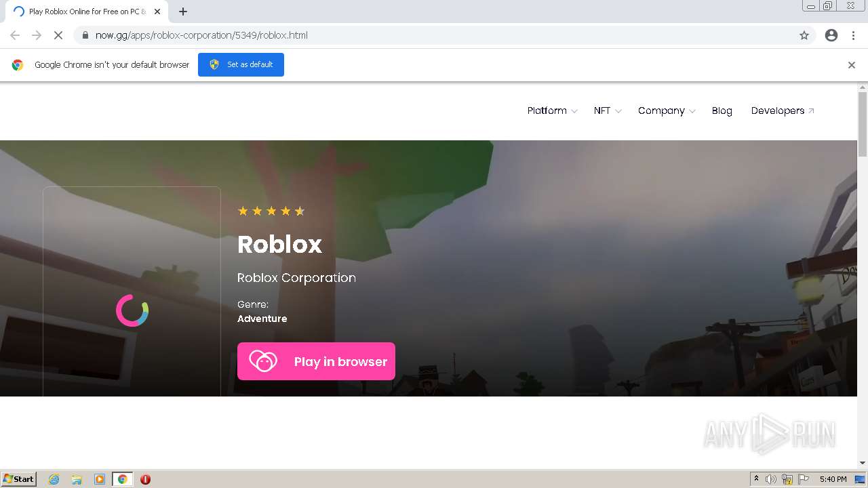The height and width of the screenshot is (488, 868).
Task: Click the Roblox Corporation publisher name
Action: (x=296, y=278)
